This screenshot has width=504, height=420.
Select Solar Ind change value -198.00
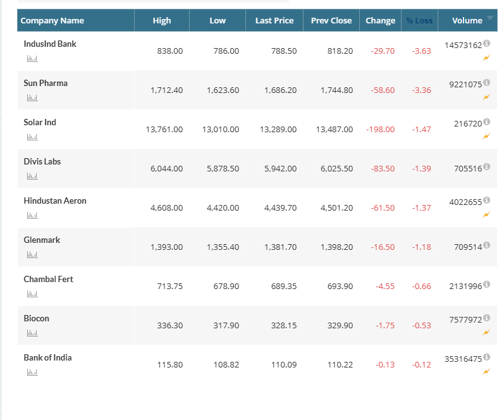click(x=380, y=130)
